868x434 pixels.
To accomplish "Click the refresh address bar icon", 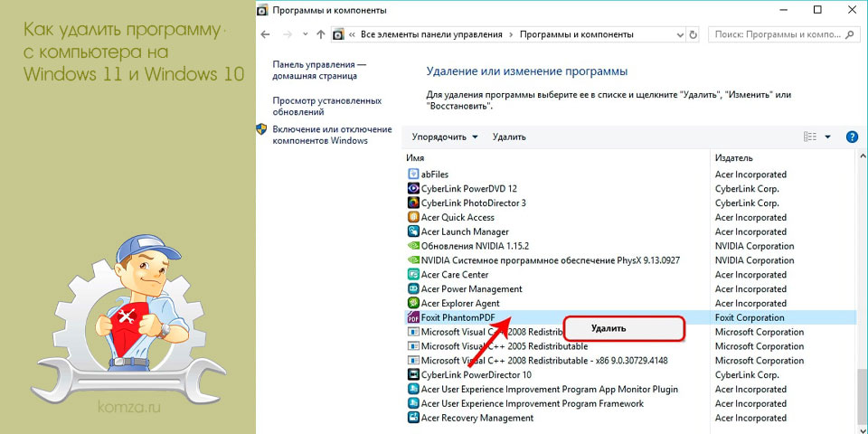I will [x=693, y=34].
